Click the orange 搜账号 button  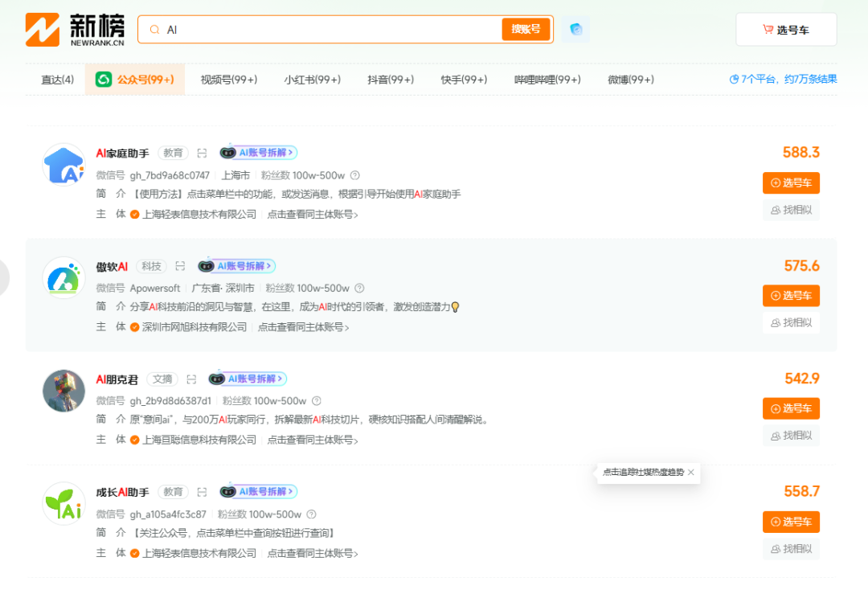[x=526, y=29]
